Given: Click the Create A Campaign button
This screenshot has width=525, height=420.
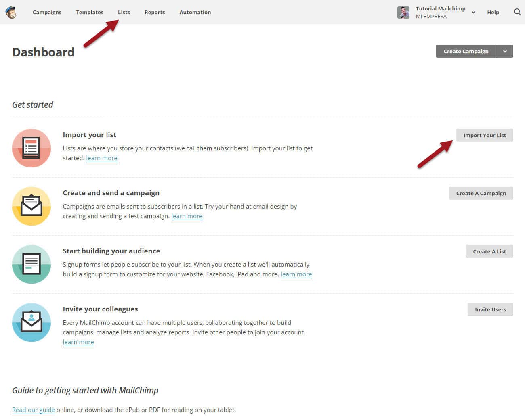Looking at the screenshot, I should 481,193.
